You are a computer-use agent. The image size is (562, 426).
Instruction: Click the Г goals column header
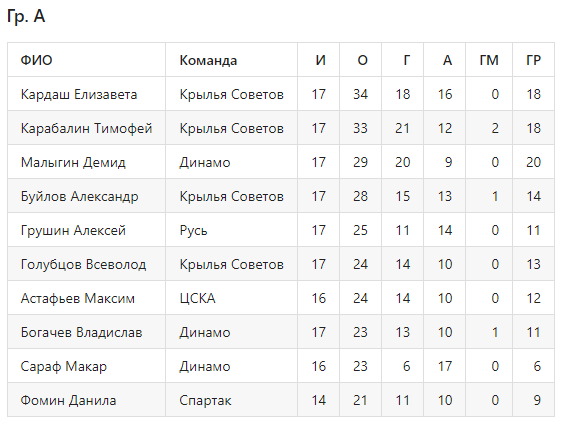tap(406, 60)
